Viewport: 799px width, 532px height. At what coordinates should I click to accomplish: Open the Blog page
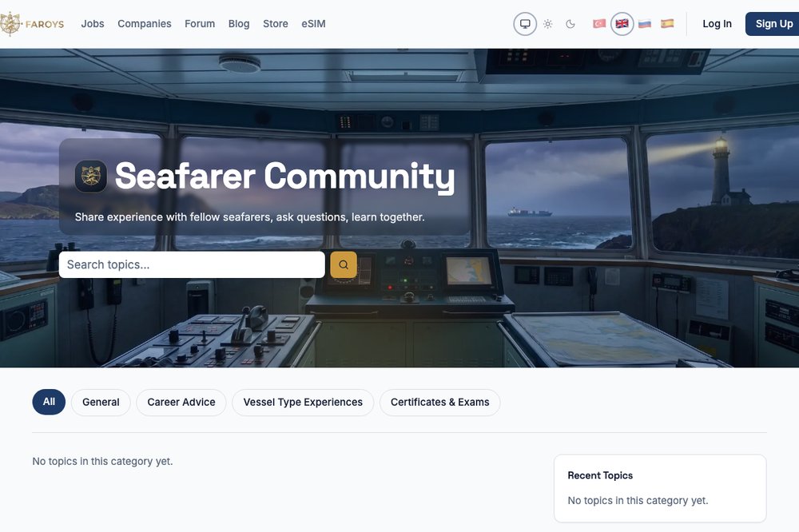point(239,24)
